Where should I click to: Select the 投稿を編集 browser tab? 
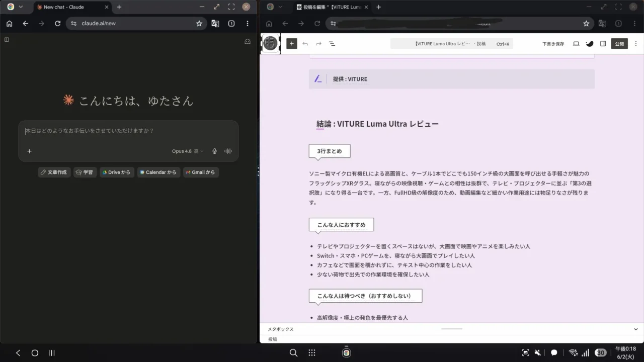(x=332, y=7)
